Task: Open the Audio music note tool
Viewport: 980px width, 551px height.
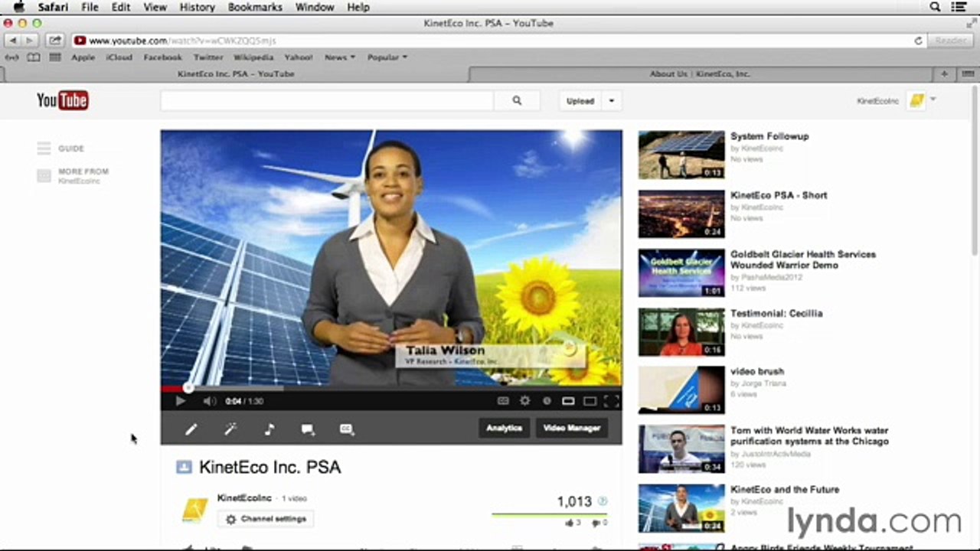Action: click(x=269, y=429)
